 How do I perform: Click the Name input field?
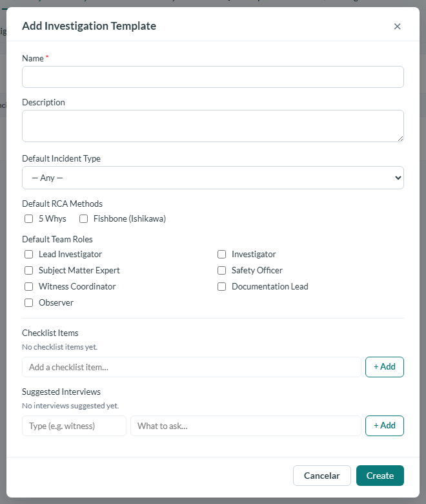click(213, 77)
